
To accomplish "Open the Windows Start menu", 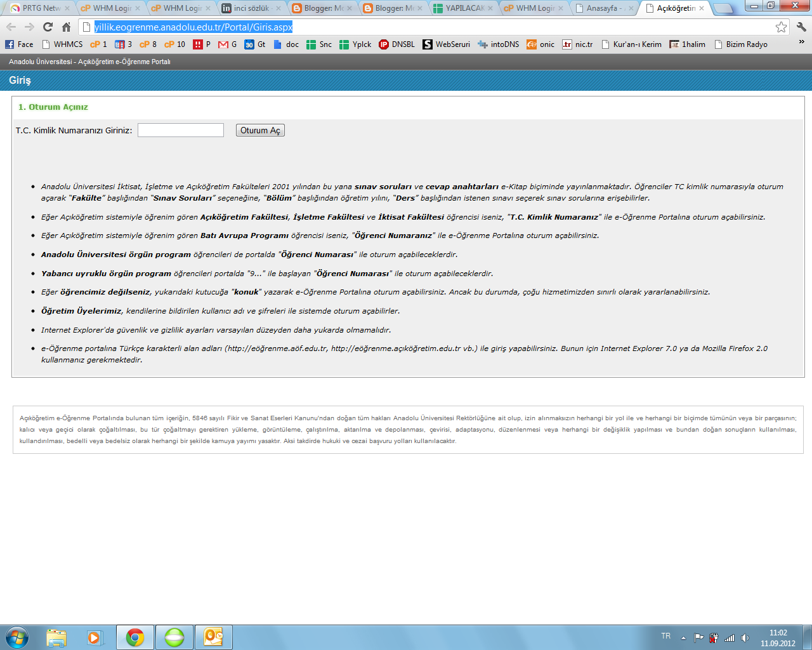I will [16, 637].
